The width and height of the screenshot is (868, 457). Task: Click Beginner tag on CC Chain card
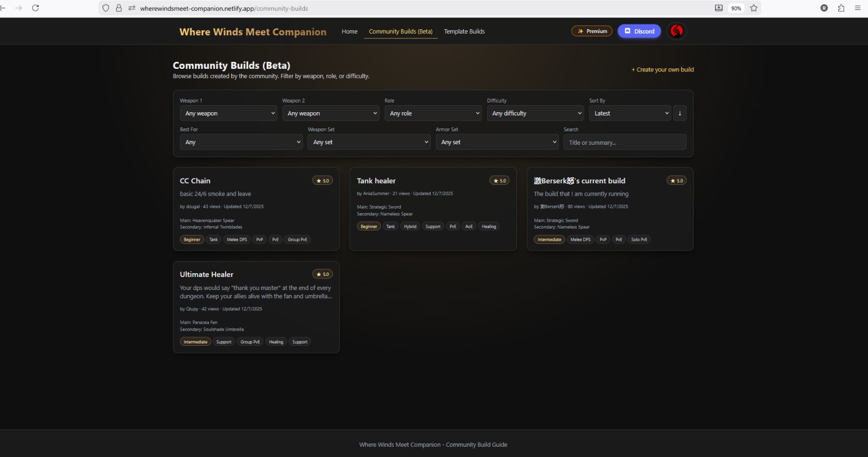(192, 240)
